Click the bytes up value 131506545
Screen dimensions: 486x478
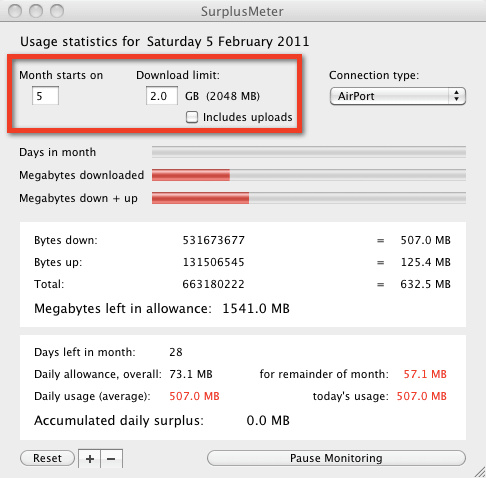point(213,262)
